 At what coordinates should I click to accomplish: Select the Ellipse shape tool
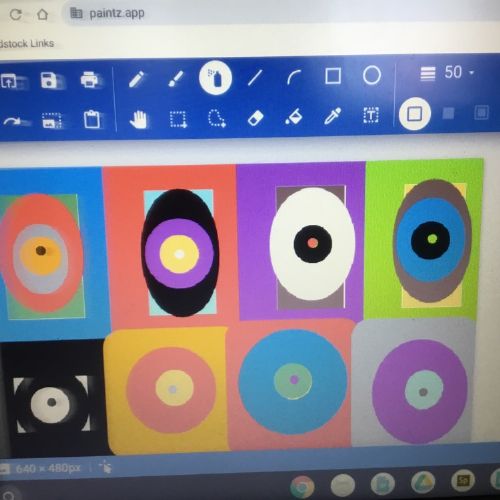[x=372, y=75]
